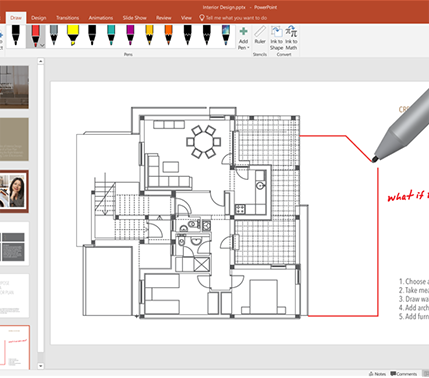Image resolution: width=429 pixels, height=378 pixels.
Task: Toggle the Comments pane in status bar
Action: 404,374
